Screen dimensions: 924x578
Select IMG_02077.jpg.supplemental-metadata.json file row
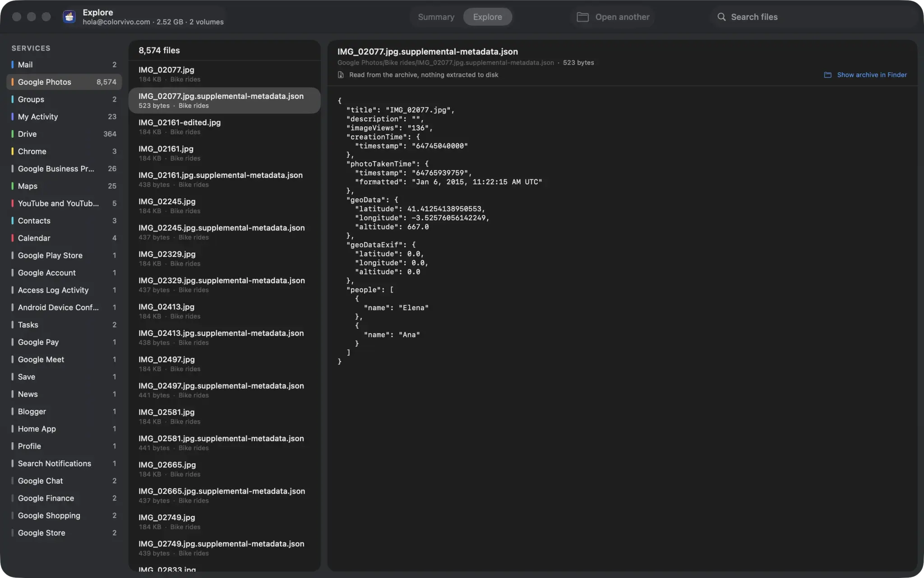[x=224, y=100]
